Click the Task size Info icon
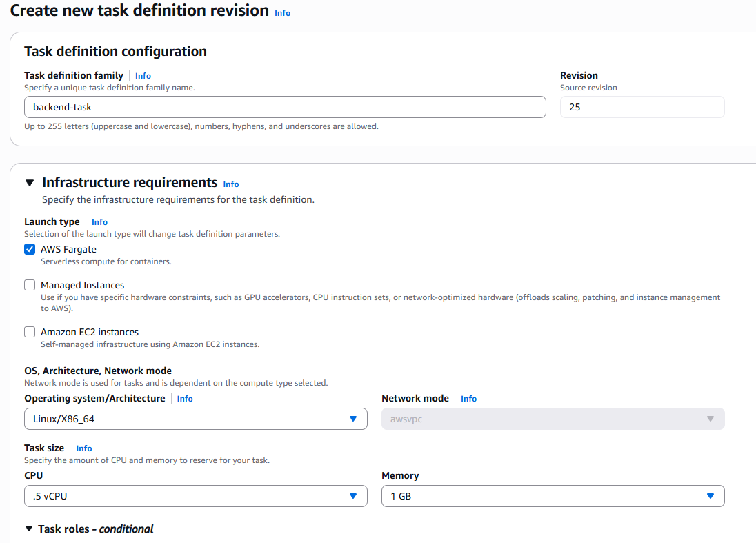The height and width of the screenshot is (543, 756). pos(83,448)
